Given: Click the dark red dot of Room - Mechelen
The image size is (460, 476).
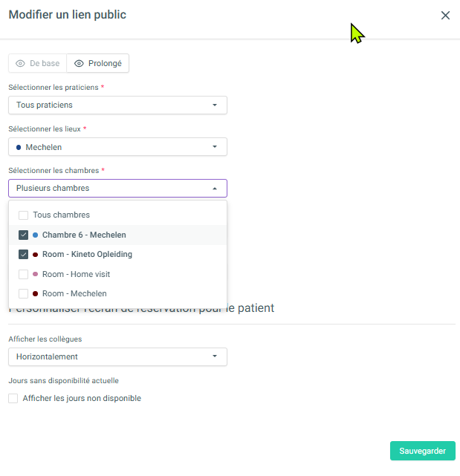Looking at the screenshot, I should [x=35, y=293].
